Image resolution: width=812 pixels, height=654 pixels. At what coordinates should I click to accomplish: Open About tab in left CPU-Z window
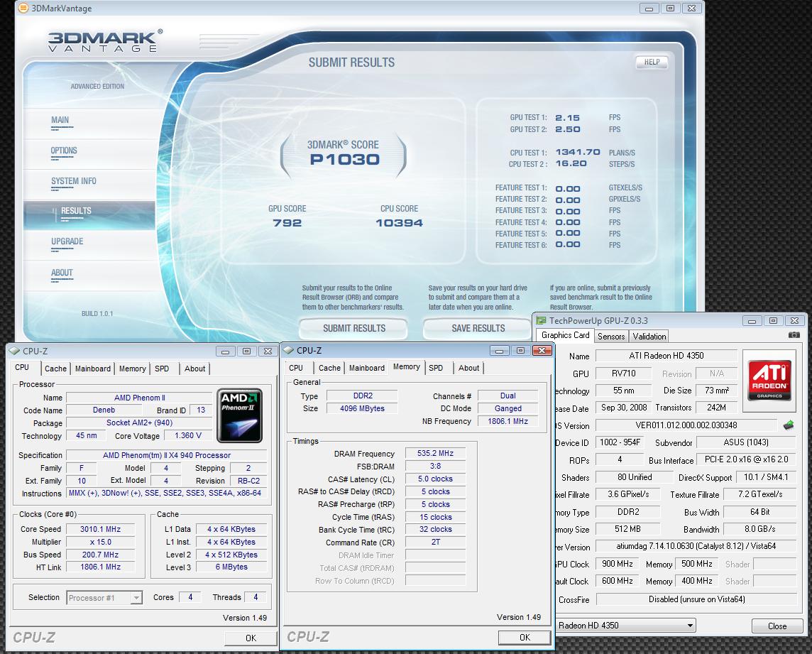point(194,369)
